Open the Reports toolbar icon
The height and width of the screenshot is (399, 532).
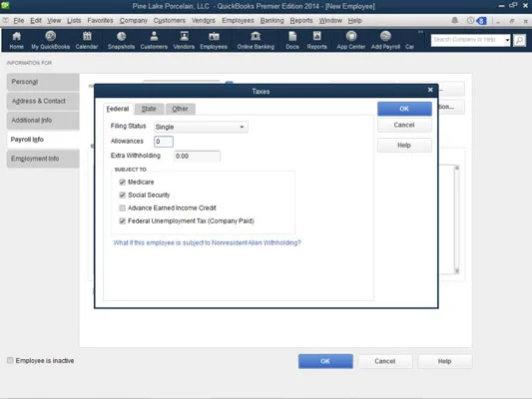pos(316,40)
